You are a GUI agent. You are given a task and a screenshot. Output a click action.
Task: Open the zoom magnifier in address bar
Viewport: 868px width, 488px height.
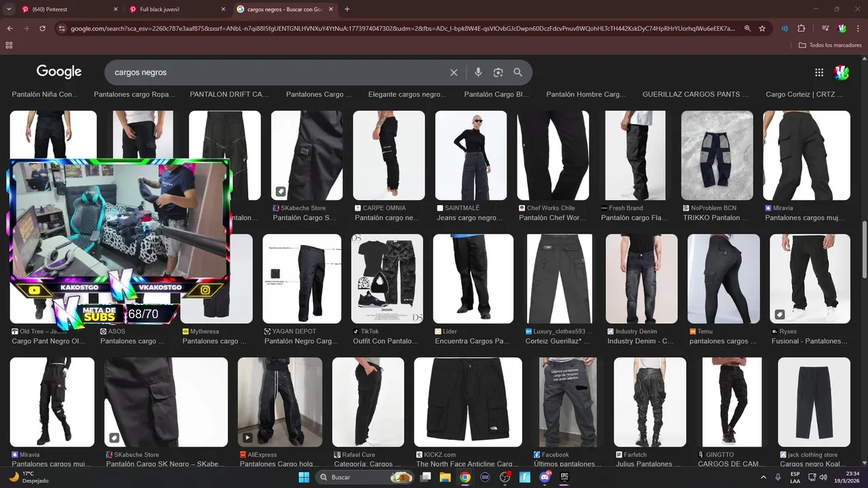coord(747,28)
